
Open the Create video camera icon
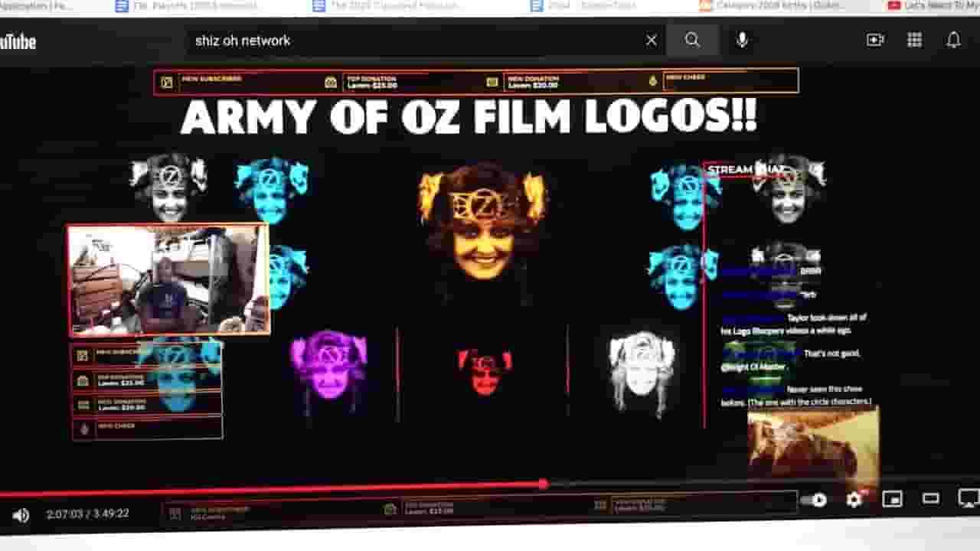[x=875, y=41]
